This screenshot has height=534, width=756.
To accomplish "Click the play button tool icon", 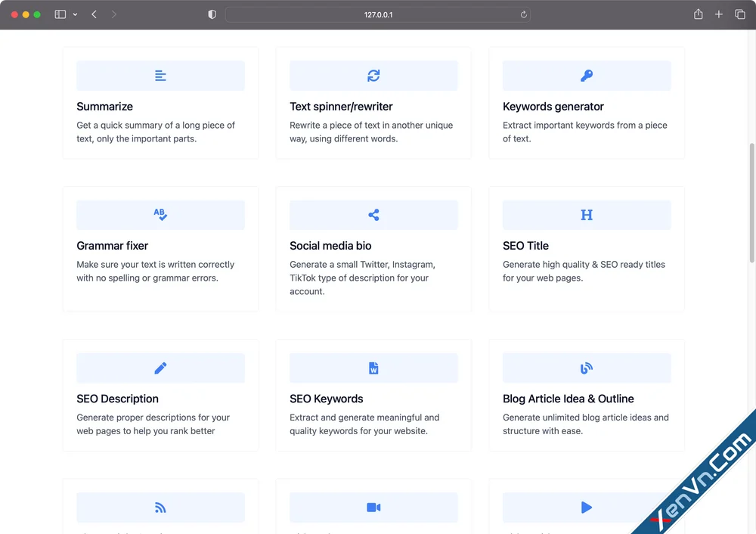I will [586, 507].
